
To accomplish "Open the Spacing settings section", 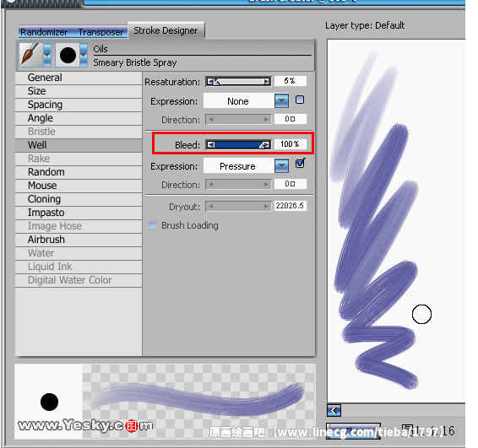I will pyautogui.click(x=79, y=105).
